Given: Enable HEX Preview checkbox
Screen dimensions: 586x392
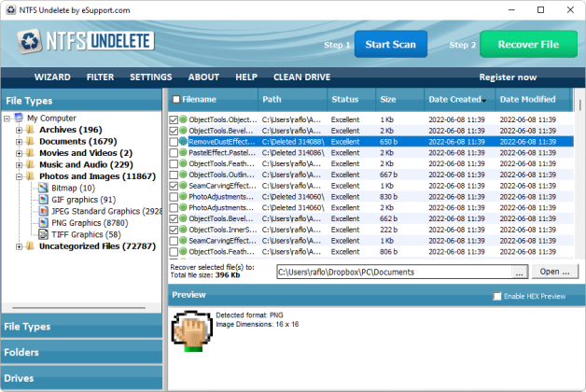Looking at the screenshot, I should coord(497,297).
